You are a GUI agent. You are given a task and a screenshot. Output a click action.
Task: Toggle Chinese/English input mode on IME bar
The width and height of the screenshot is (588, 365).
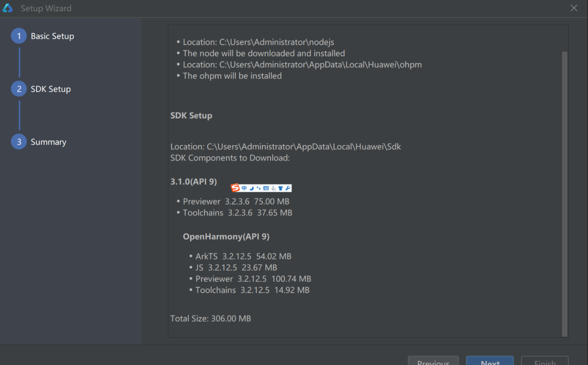click(244, 188)
